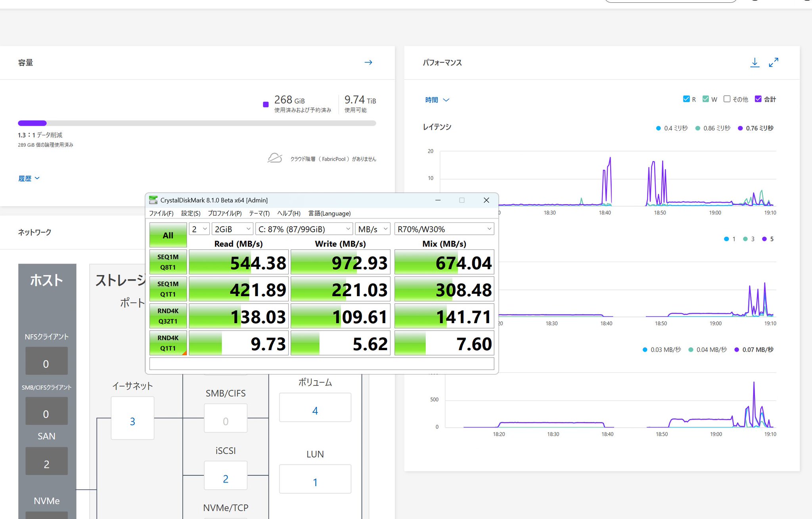Toggle the W series checkbox

705,99
